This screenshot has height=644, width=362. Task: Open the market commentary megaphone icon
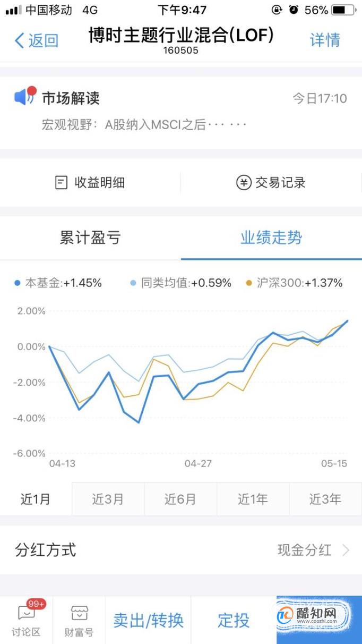24,96
